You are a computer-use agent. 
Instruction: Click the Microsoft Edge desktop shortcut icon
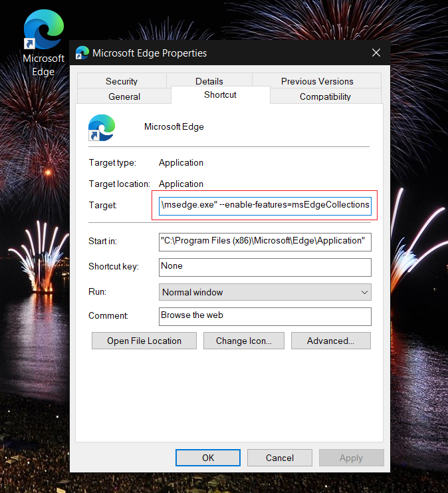pos(43,32)
